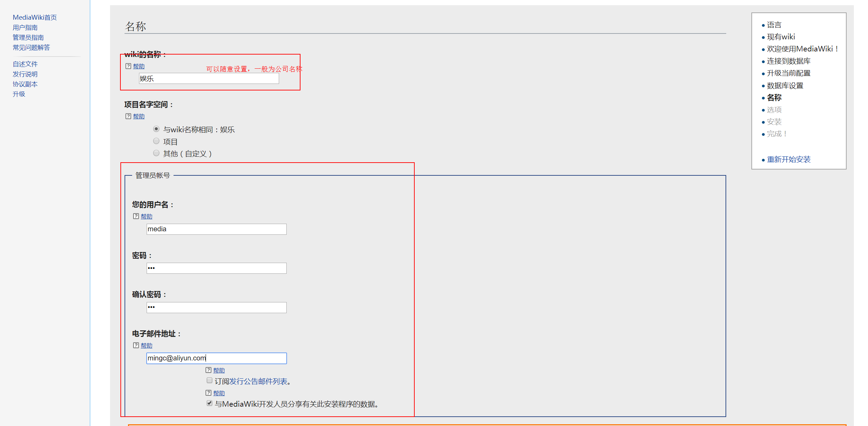Click help icon under 电子邮件地址 label
This screenshot has width=868, height=426.
tap(136, 345)
